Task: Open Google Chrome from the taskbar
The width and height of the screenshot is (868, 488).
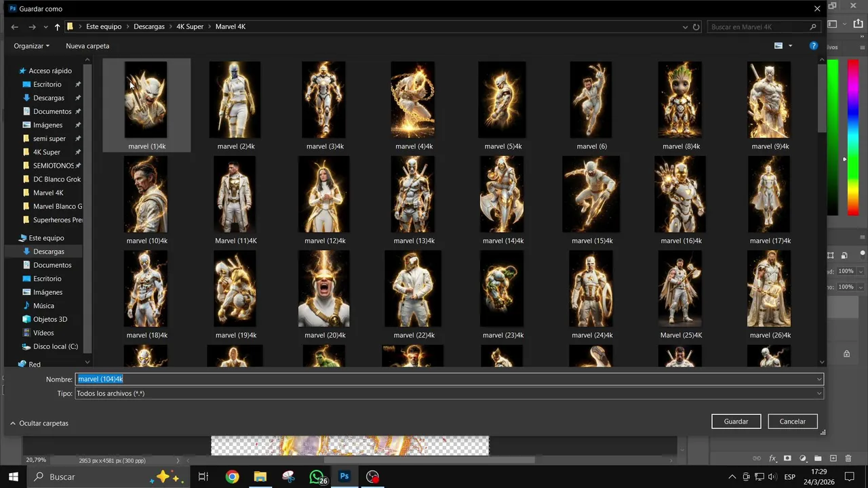Action: 233,476
